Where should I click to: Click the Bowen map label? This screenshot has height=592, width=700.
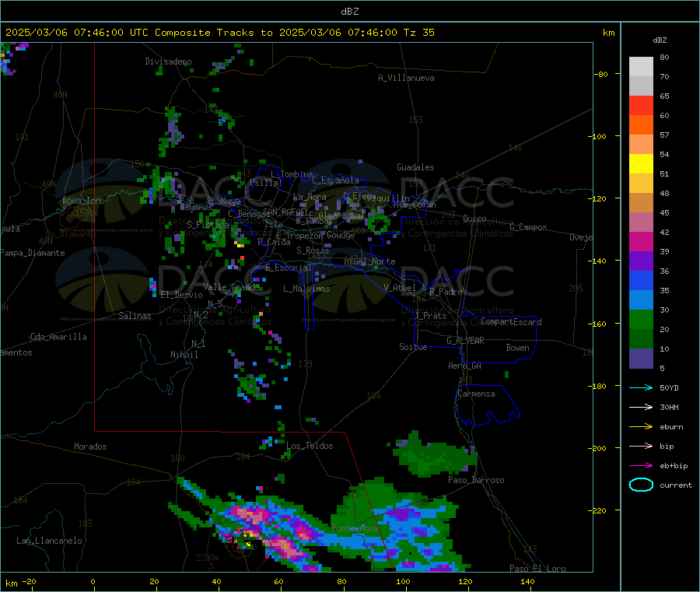[518, 348]
